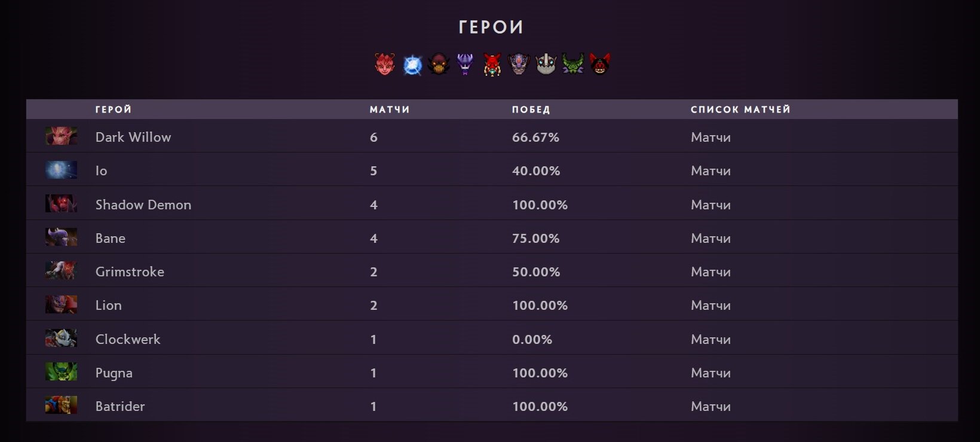Pick the green Pugna icon in hero strip

pyautogui.click(x=572, y=64)
